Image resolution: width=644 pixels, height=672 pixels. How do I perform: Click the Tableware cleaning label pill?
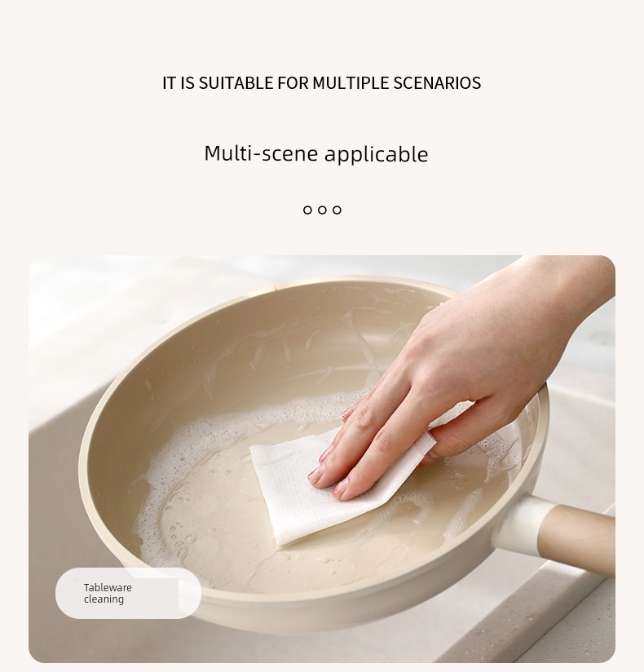point(128,593)
